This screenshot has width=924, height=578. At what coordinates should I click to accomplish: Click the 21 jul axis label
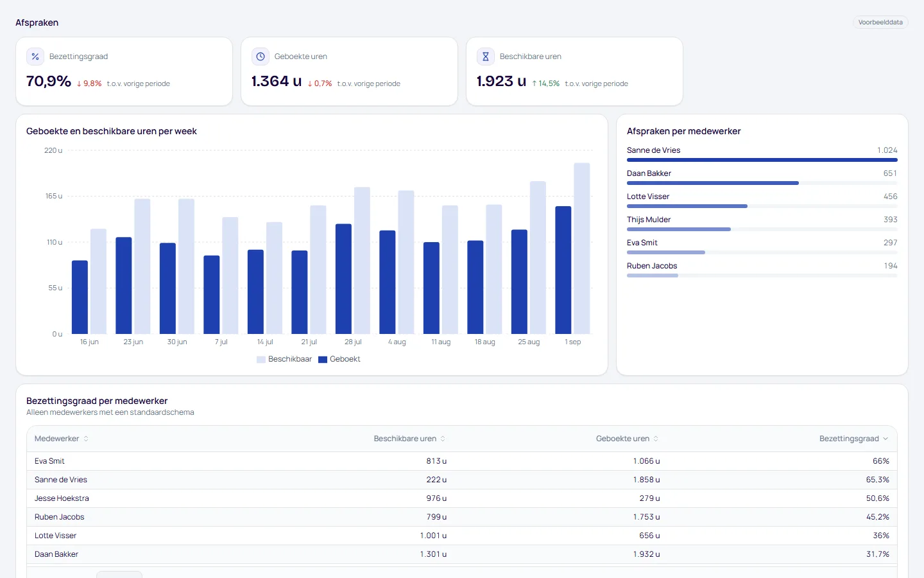coord(309,342)
